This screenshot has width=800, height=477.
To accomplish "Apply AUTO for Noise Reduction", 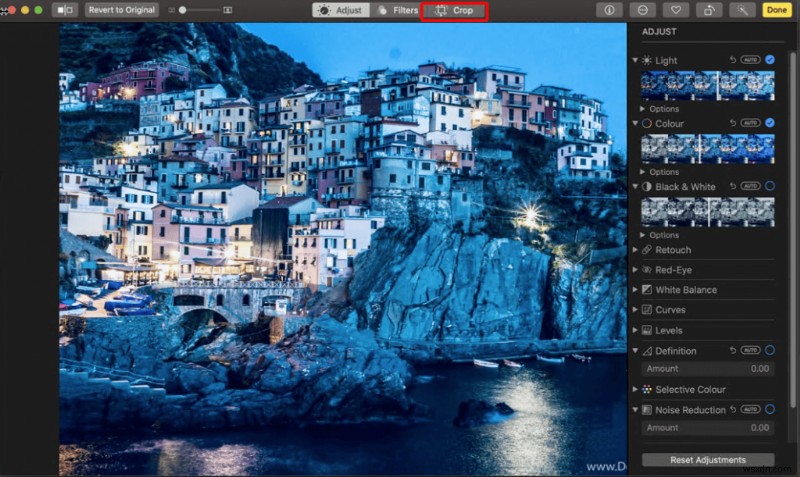I will click(751, 409).
